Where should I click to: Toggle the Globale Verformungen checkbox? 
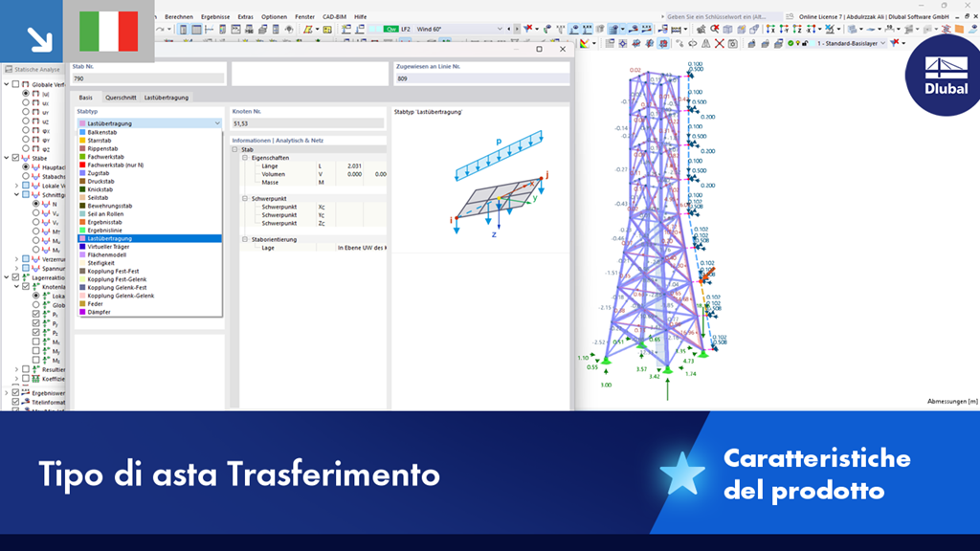[x=15, y=84]
